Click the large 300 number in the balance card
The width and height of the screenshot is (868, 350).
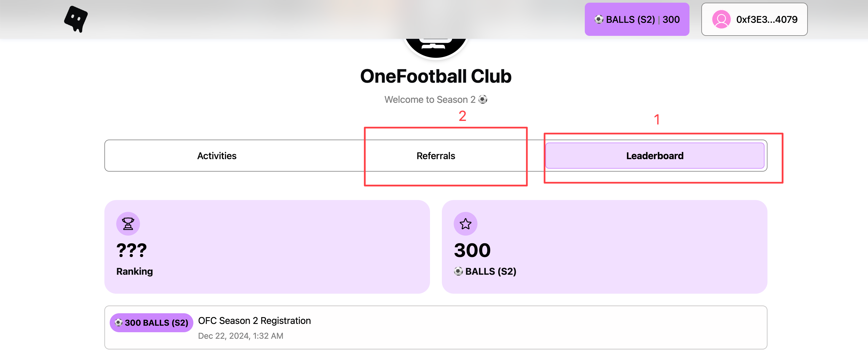pos(472,250)
